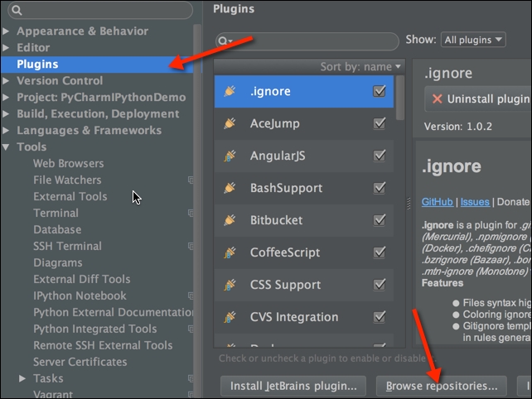Expand Build, Execution, Deployment node
532x399 pixels.
(x=6, y=114)
